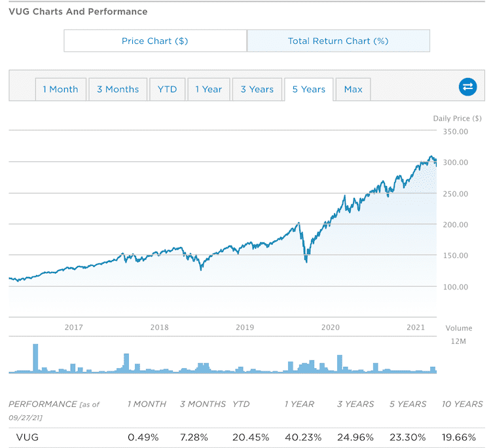
Task: Click the 1 MONTH column header
Action: pos(147,404)
